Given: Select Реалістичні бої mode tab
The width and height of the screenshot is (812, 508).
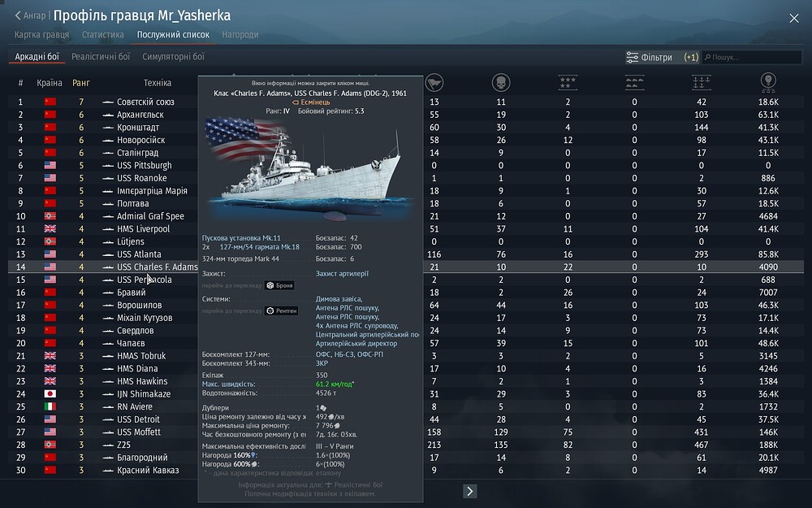Looking at the screenshot, I should pyautogui.click(x=101, y=57).
